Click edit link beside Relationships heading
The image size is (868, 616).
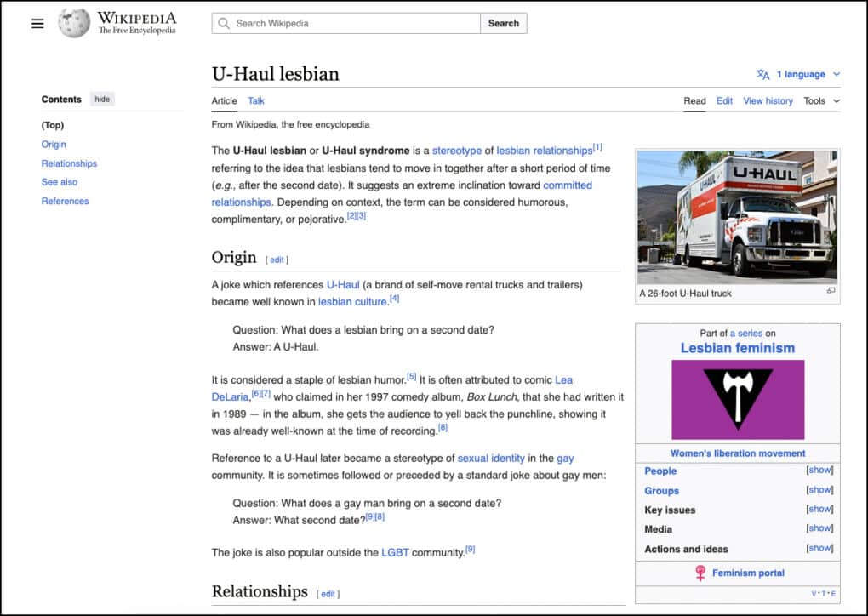328,594
